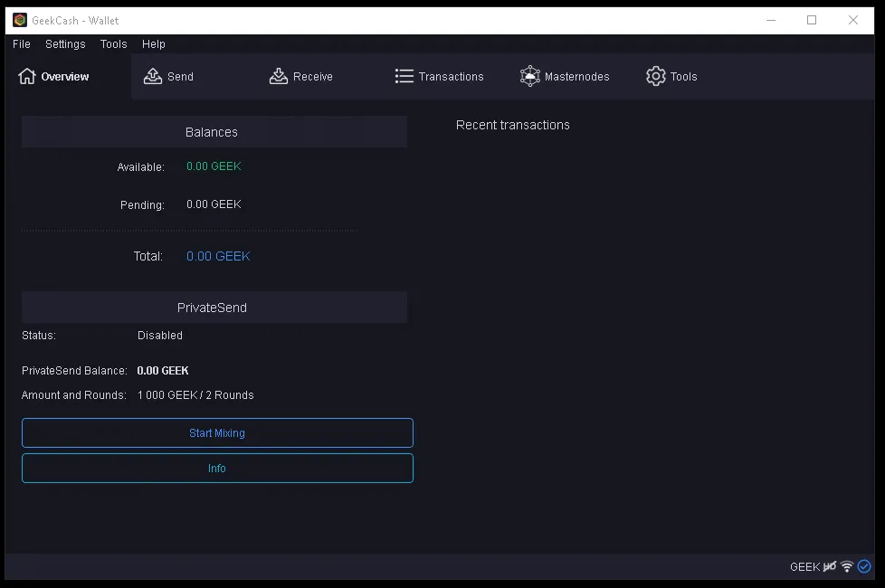Open the Masternodes tab
This screenshot has width=885, height=588.
pyautogui.click(x=565, y=76)
